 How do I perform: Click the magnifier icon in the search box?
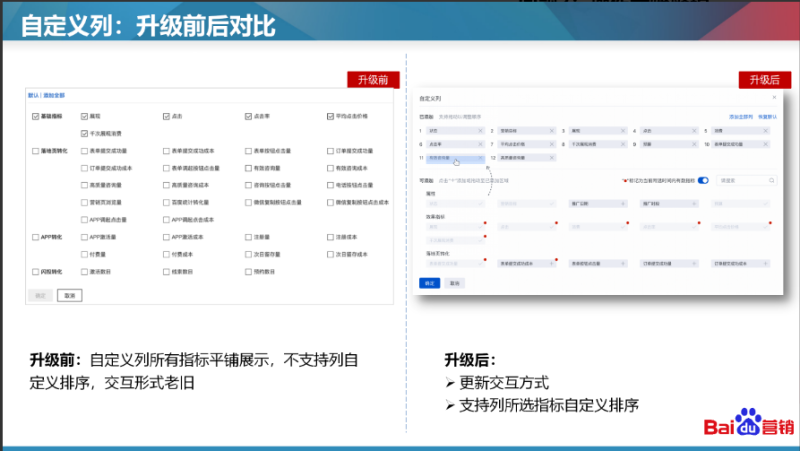[771, 180]
